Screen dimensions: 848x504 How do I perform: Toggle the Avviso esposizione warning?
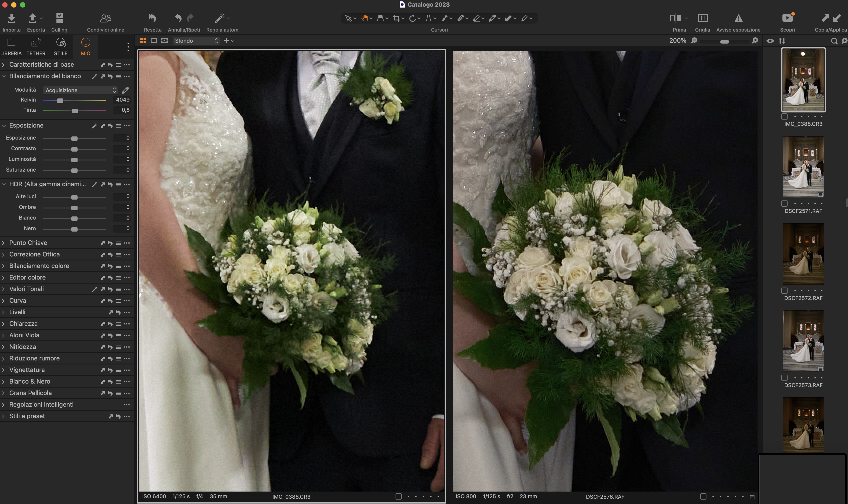coord(738,18)
